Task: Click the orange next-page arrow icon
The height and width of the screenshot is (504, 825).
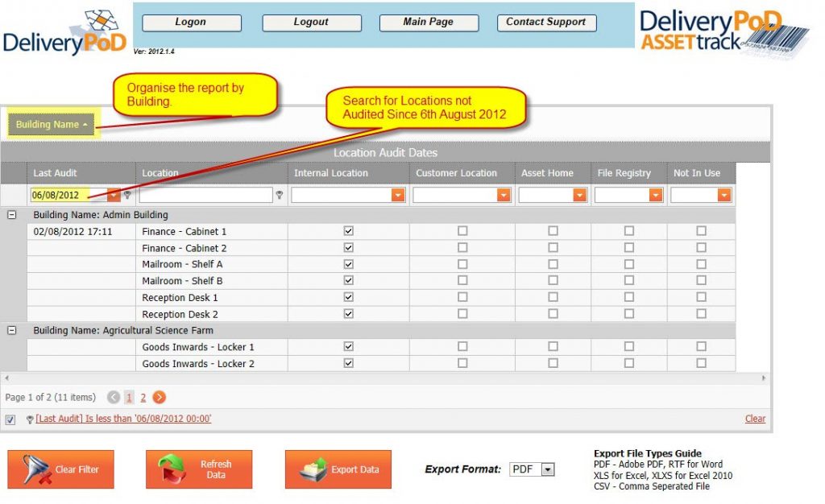Action: point(160,397)
